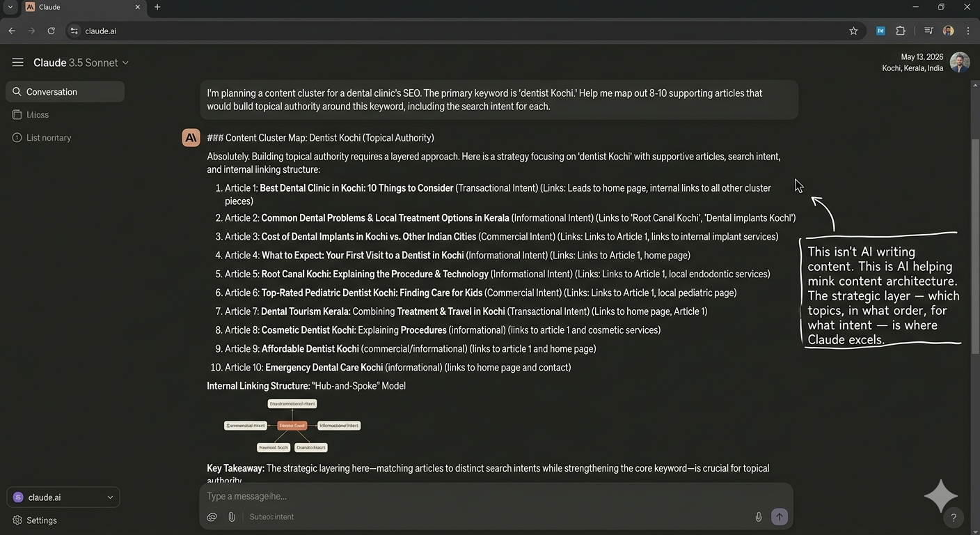Click the Content Cluster Map heading
980x535 pixels.
(x=320, y=138)
